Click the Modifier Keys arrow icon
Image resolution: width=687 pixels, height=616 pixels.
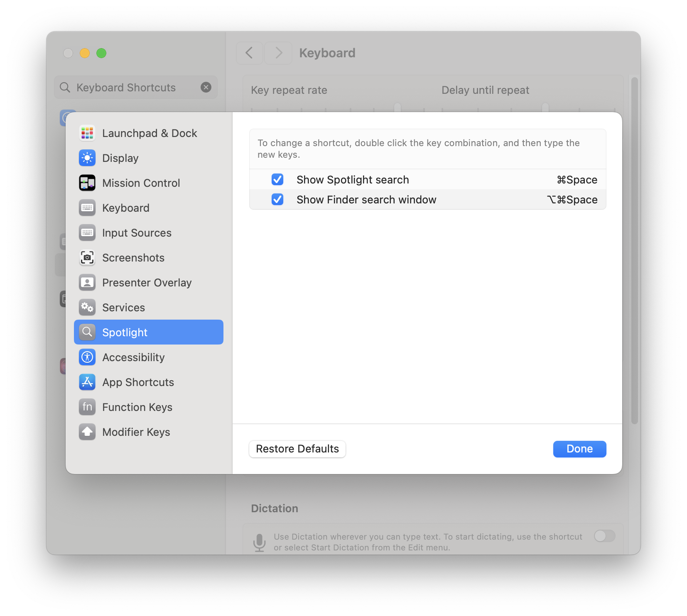point(87,432)
